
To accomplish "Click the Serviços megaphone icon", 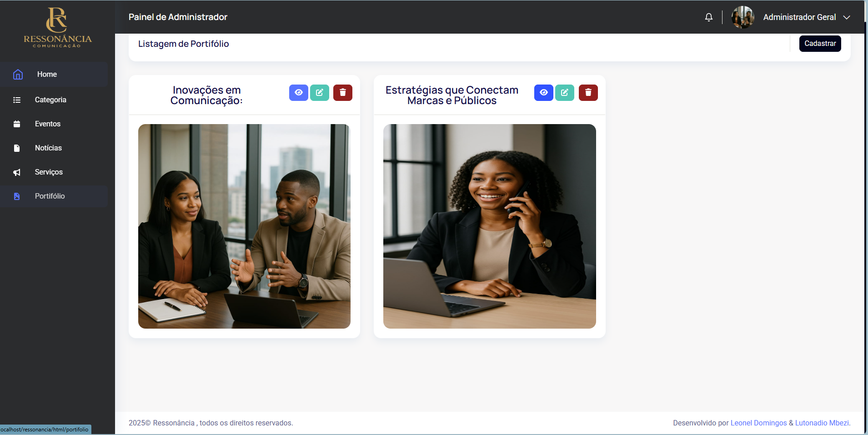I will pos(17,172).
